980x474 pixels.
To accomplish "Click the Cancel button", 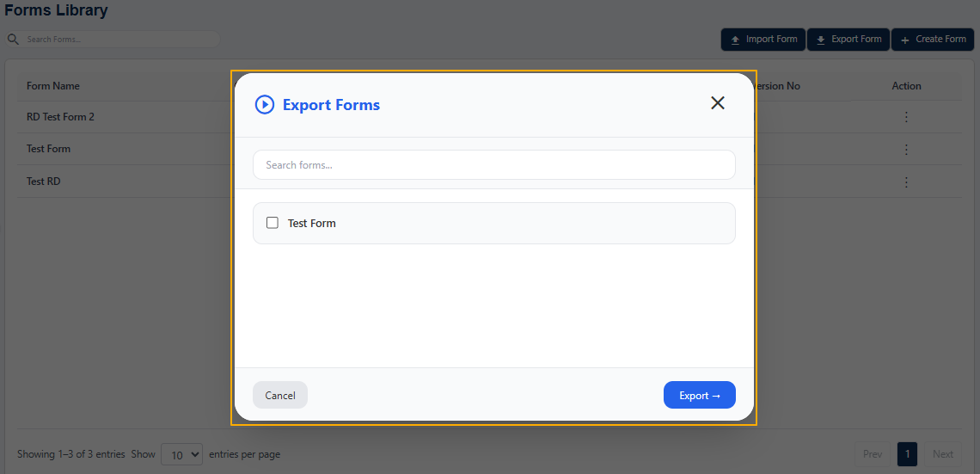I will 280,395.
